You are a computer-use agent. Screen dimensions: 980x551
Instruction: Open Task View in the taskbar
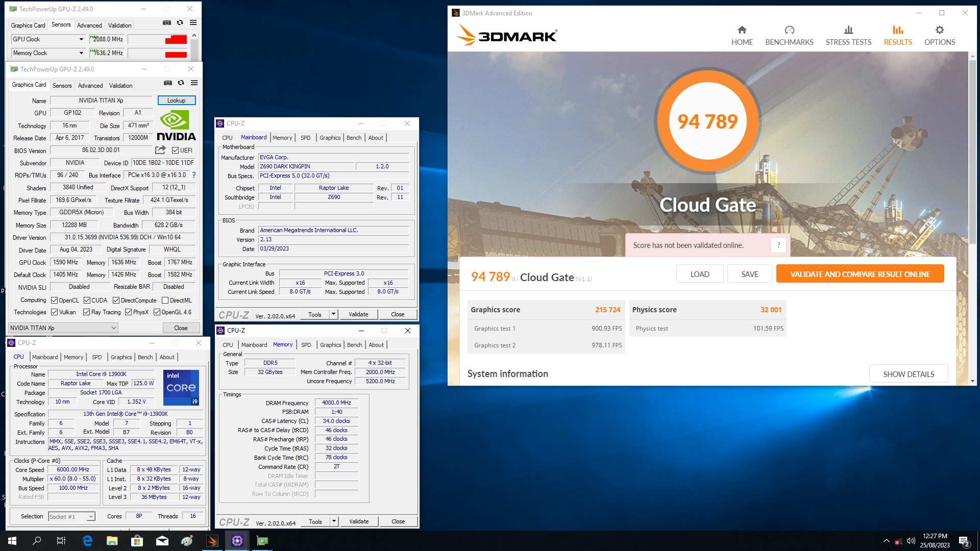click(x=61, y=541)
